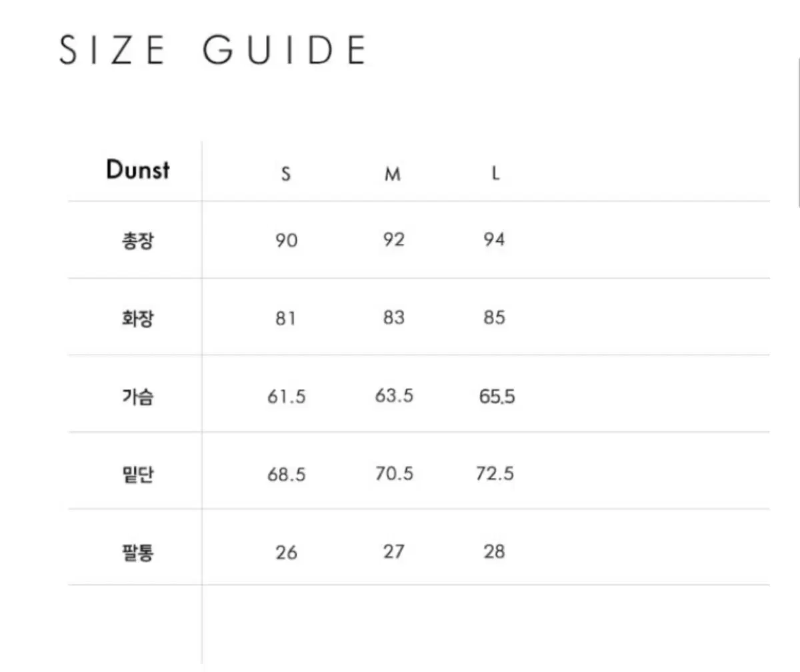800x672 pixels.
Task: Click the S size column header
Action: click(x=286, y=175)
